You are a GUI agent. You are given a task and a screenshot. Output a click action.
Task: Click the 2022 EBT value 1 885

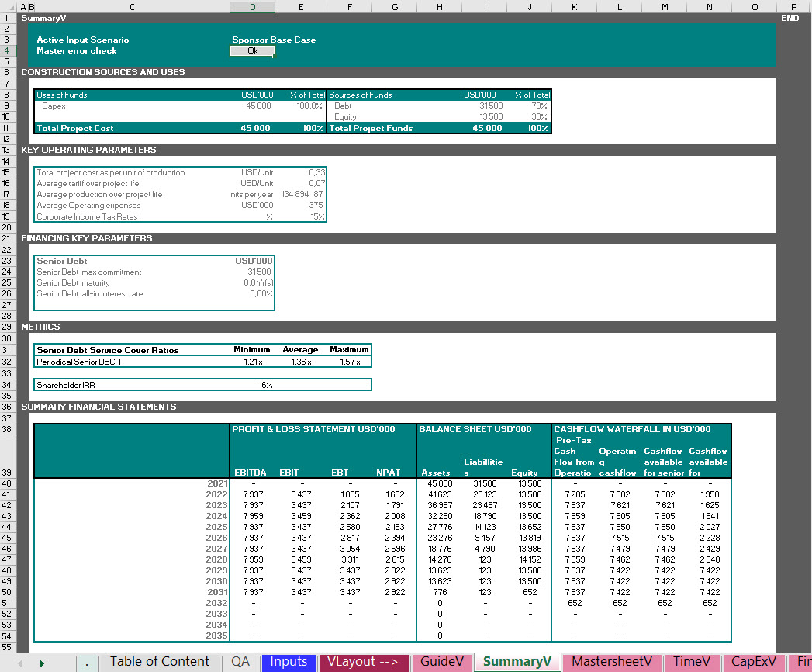350,494
